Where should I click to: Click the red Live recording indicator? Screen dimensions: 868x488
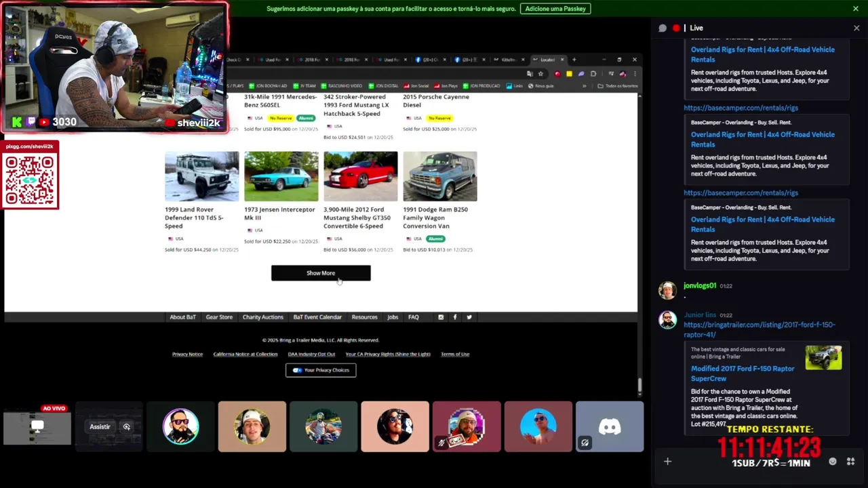(x=676, y=28)
